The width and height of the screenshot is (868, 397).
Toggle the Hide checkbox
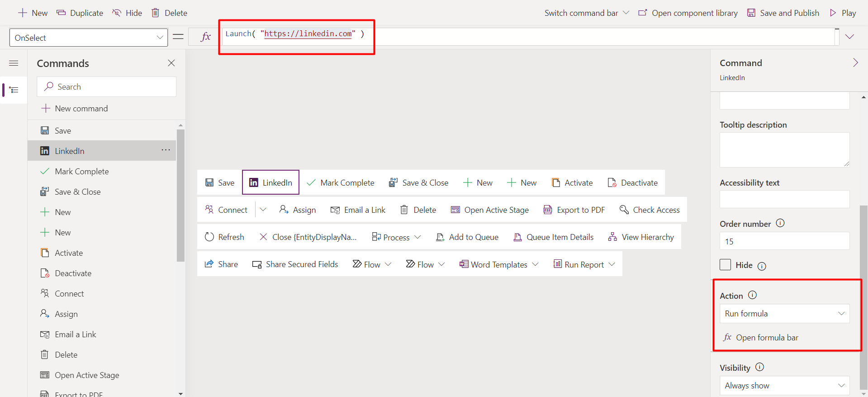(x=725, y=265)
